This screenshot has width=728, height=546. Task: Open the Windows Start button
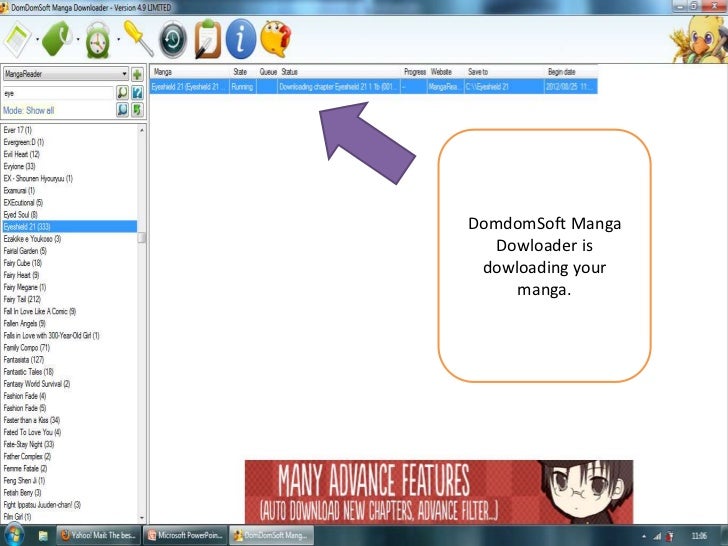point(13,535)
